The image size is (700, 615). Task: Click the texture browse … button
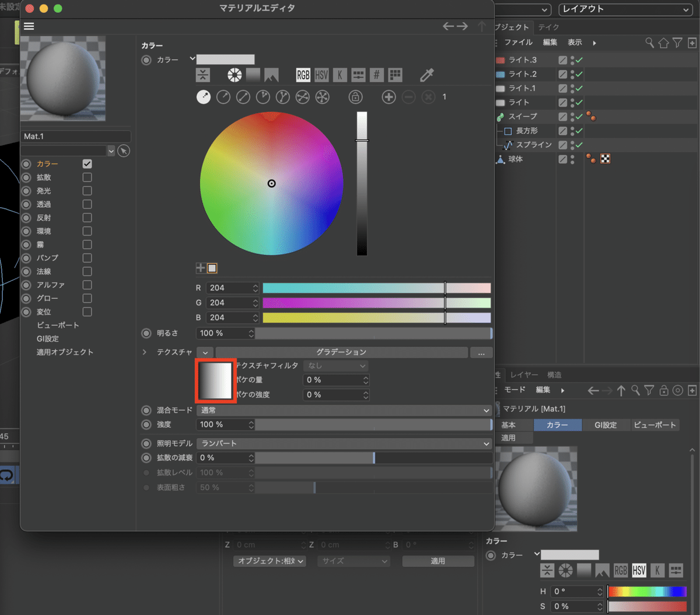pos(481,353)
